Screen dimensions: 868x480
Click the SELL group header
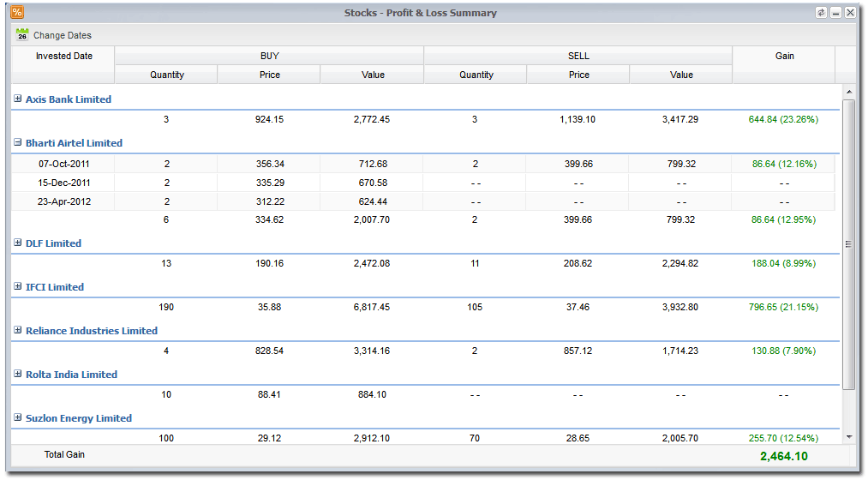[x=578, y=56]
